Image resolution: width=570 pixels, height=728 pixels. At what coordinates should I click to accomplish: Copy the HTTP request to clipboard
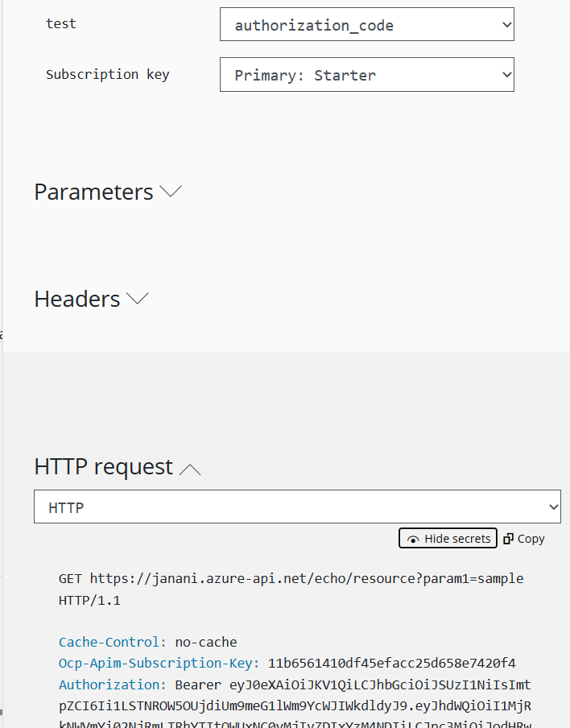click(x=523, y=538)
